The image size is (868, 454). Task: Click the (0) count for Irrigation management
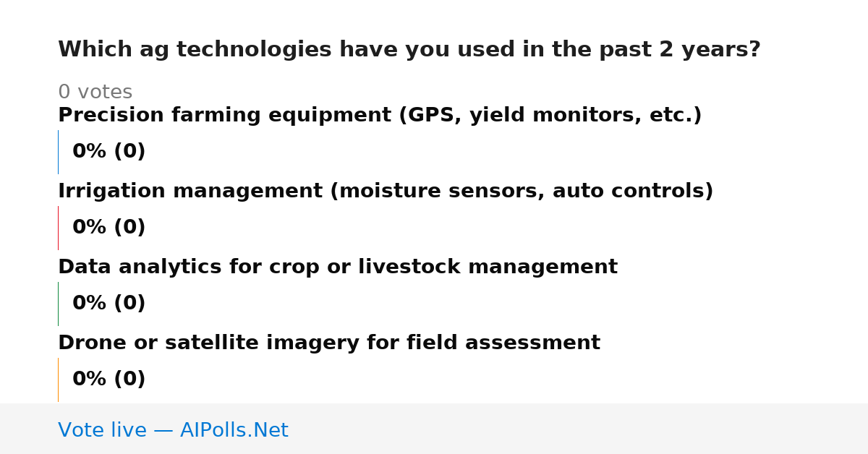[x=129, y=228]
